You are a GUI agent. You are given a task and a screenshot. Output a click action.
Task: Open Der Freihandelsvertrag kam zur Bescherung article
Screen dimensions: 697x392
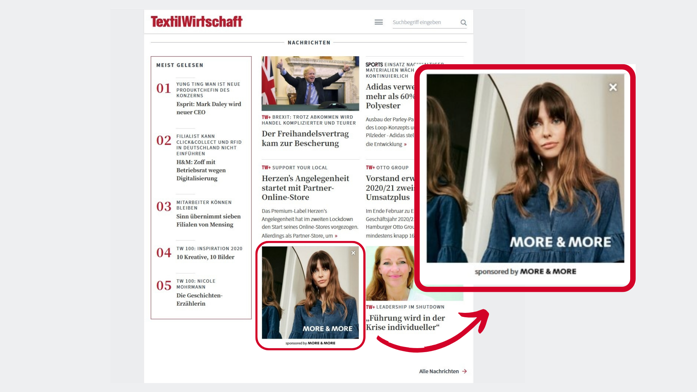305,139
